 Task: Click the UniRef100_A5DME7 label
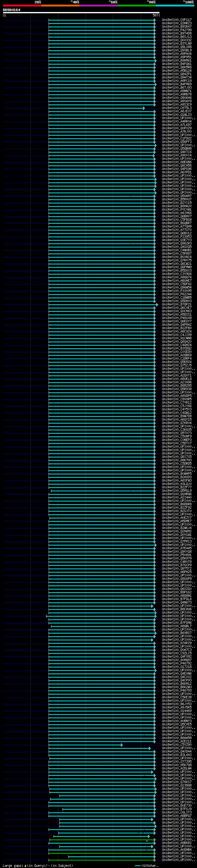177,521
